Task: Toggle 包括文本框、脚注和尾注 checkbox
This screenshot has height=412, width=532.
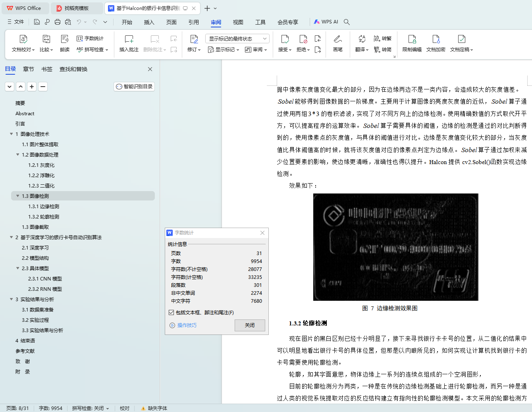Action: (171, 313)
